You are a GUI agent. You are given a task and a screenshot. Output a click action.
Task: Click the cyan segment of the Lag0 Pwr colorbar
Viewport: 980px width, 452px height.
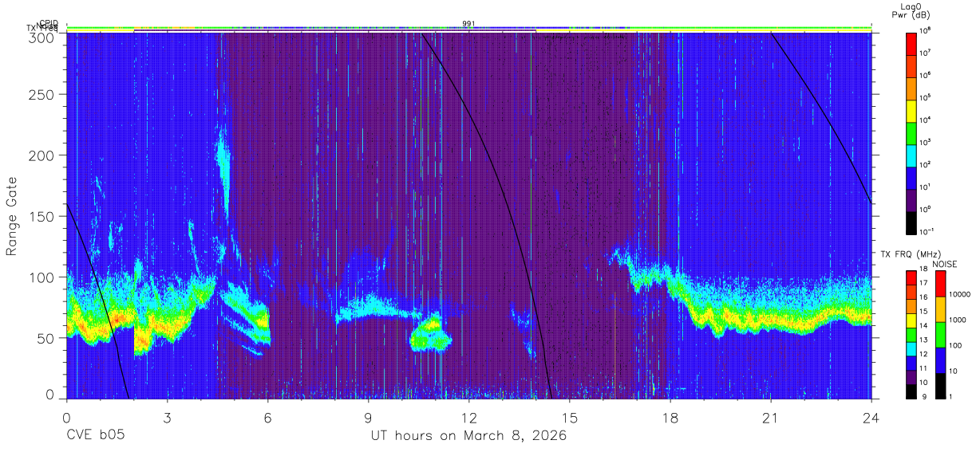(x=911, y=154)
